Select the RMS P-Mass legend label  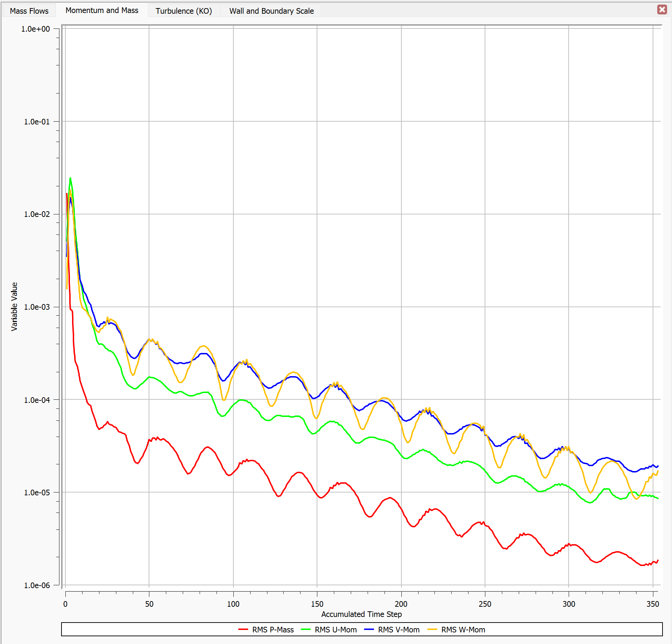273,630
